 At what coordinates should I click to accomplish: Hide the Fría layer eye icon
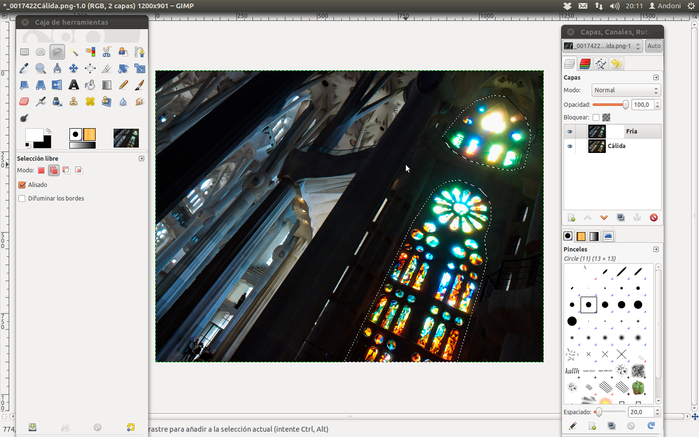click(x=569, y=132)
